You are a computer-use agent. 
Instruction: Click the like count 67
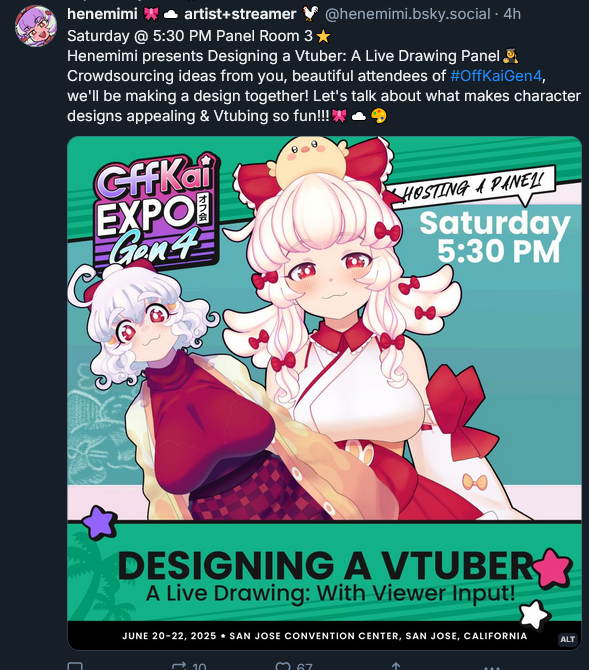304,667
